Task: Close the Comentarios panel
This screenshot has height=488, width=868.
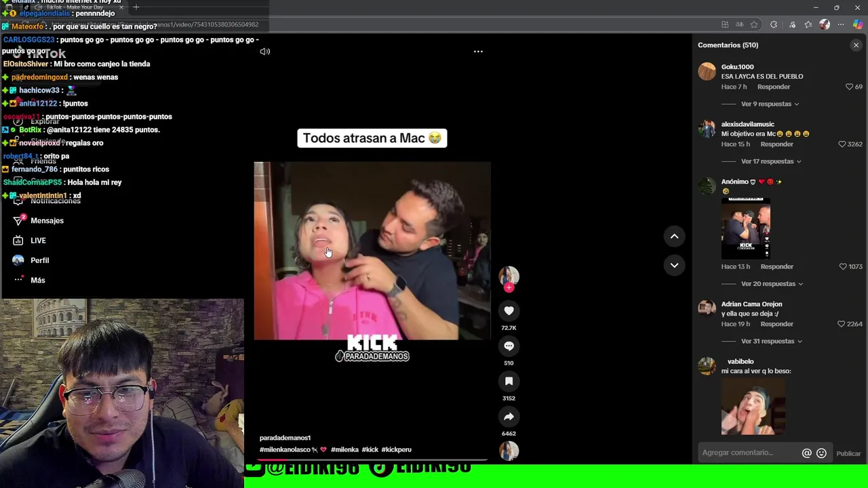Action: click(856, 45)
